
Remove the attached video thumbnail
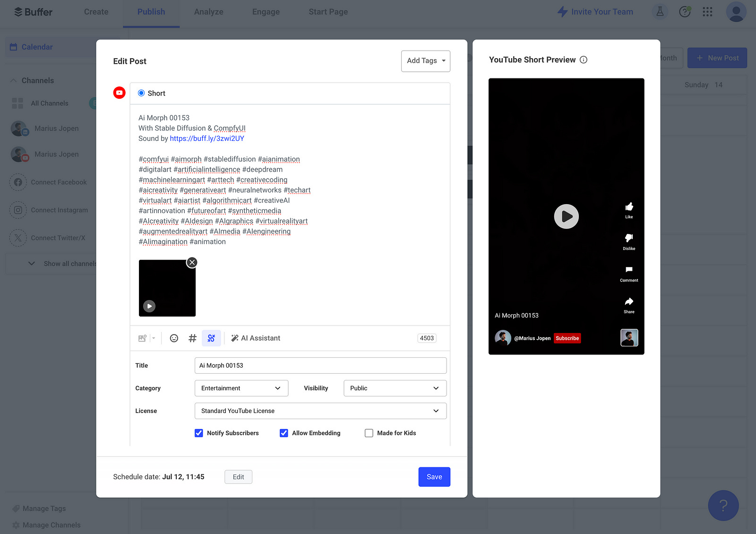click(192, 262)
